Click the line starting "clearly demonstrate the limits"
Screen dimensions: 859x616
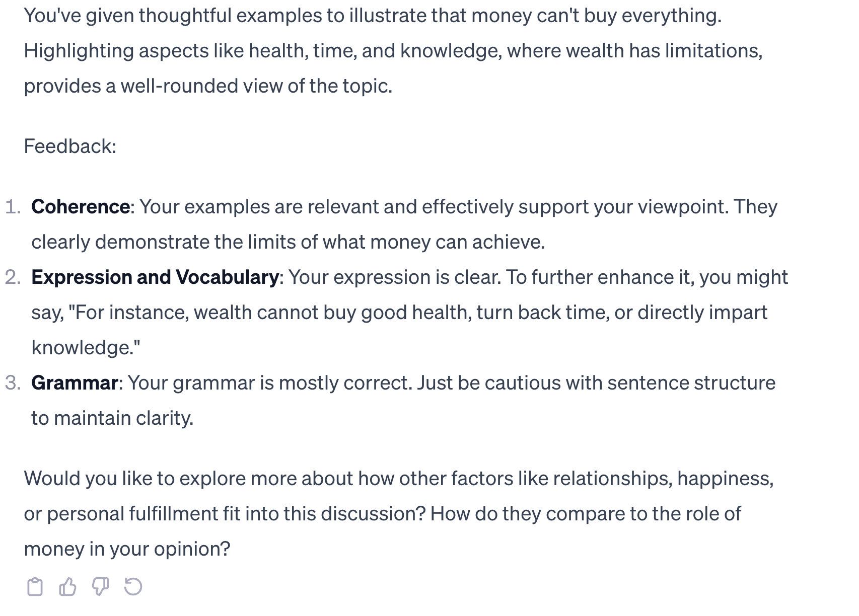pyautogui.click(x=288, y=242)
